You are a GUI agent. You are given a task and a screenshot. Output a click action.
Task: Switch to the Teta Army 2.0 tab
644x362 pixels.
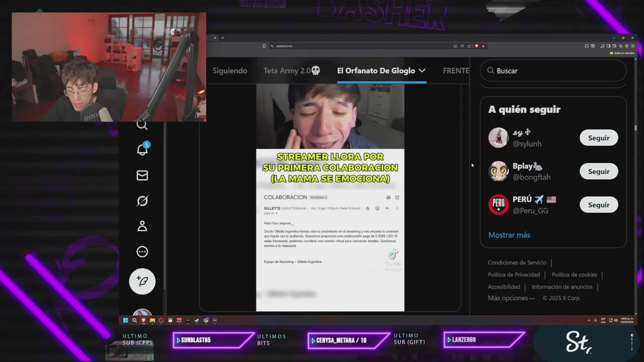click(x=292, y=71)
